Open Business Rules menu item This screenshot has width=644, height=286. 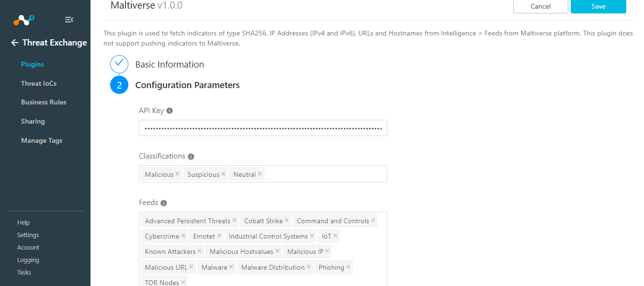(x=44, y=102)
